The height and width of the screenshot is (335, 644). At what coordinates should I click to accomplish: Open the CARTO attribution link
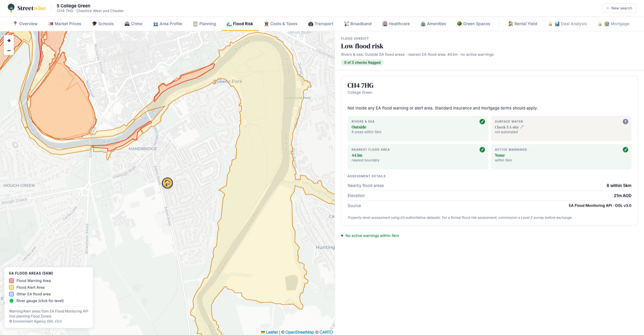(326, 332)
